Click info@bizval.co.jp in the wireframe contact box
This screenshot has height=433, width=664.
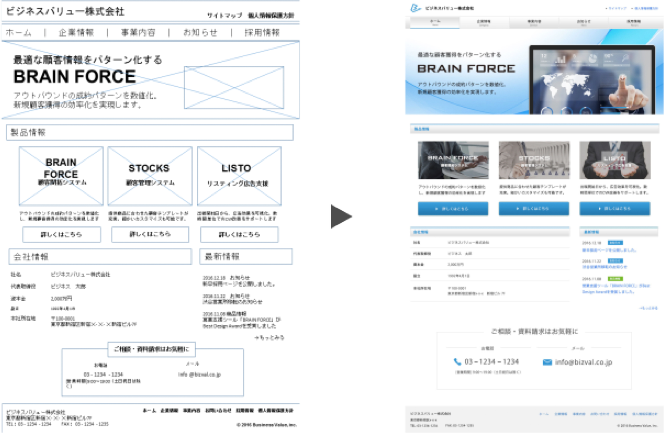click(x=199, y=374)
